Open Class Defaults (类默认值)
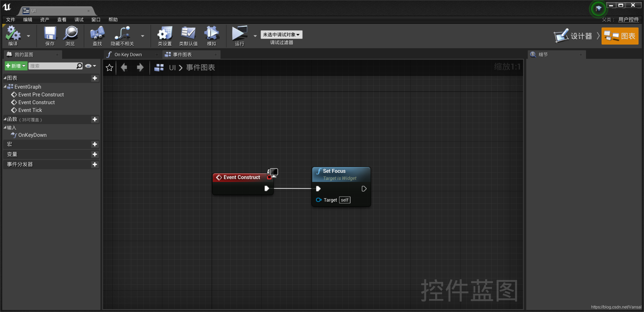This screenshot has width=644, height=312. [x=188, y=36]
